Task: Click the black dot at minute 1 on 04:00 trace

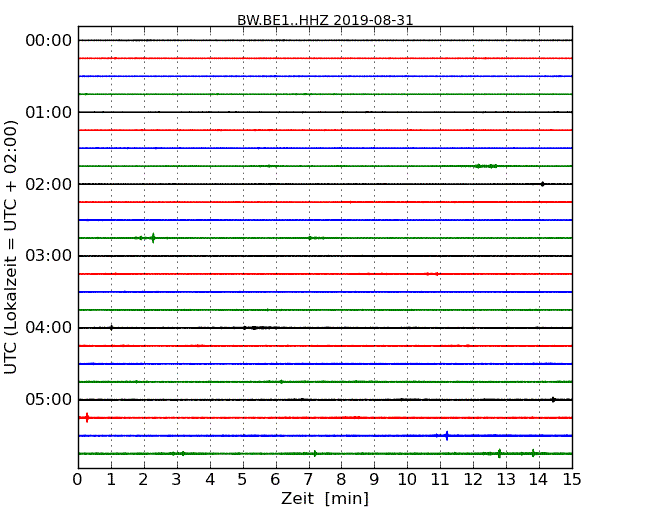Action: click(x=111, y=328)
